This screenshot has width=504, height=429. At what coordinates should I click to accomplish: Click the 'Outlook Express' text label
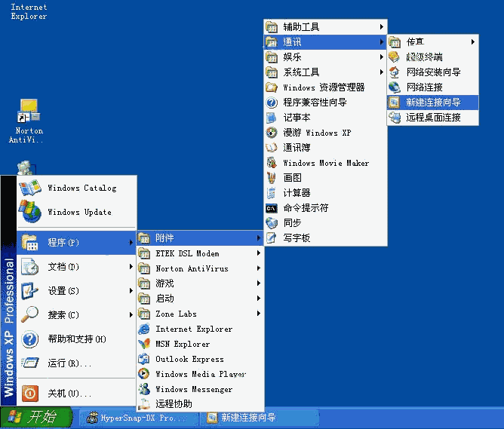coord(189,359)
